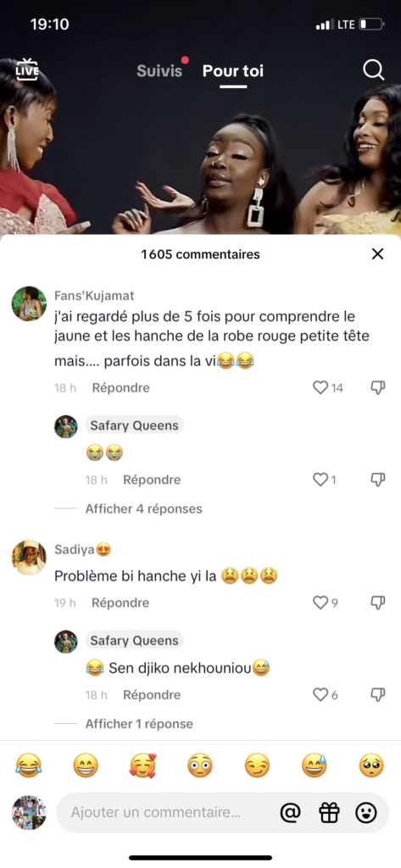Open the LIVE icon at top left
The image size is (401, 868).
[x=27, y=70]
